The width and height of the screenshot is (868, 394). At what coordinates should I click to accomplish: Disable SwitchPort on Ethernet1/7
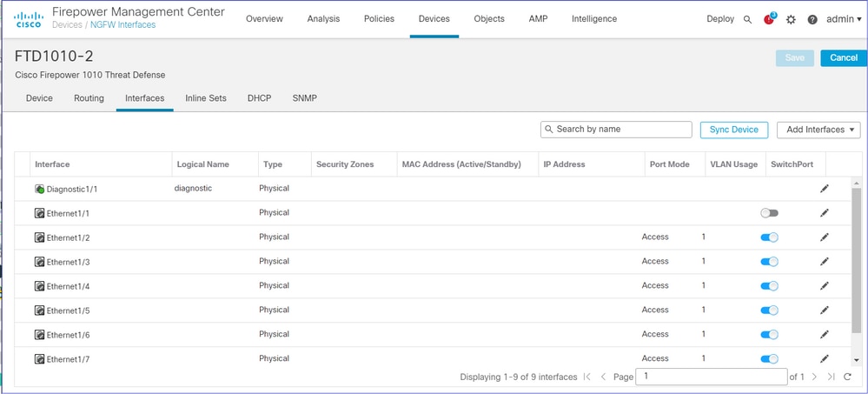click(770, 358)
